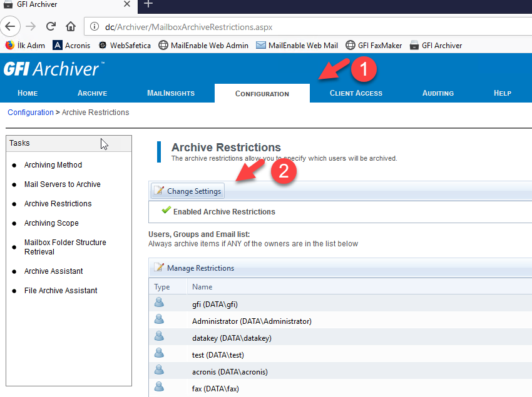Go to the Auditing tab
Image resolution: width=532 pixels, height=397 pixels.
(x=437, y=93)
